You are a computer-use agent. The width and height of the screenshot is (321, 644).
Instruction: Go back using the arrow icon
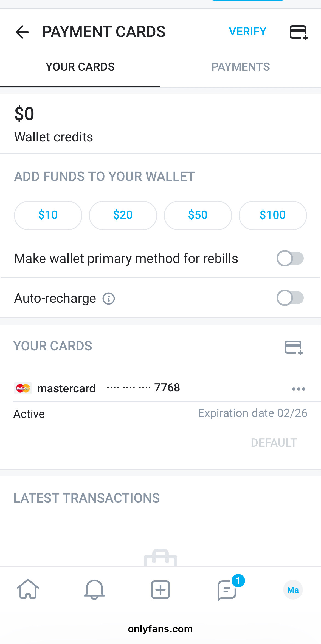pyautogui.click(x=22, y=32)
